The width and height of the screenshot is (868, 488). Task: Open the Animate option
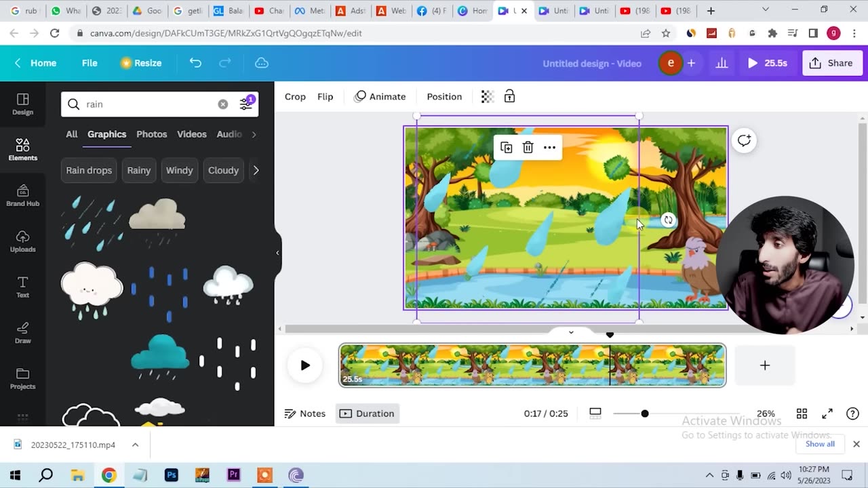coord(380,97)
